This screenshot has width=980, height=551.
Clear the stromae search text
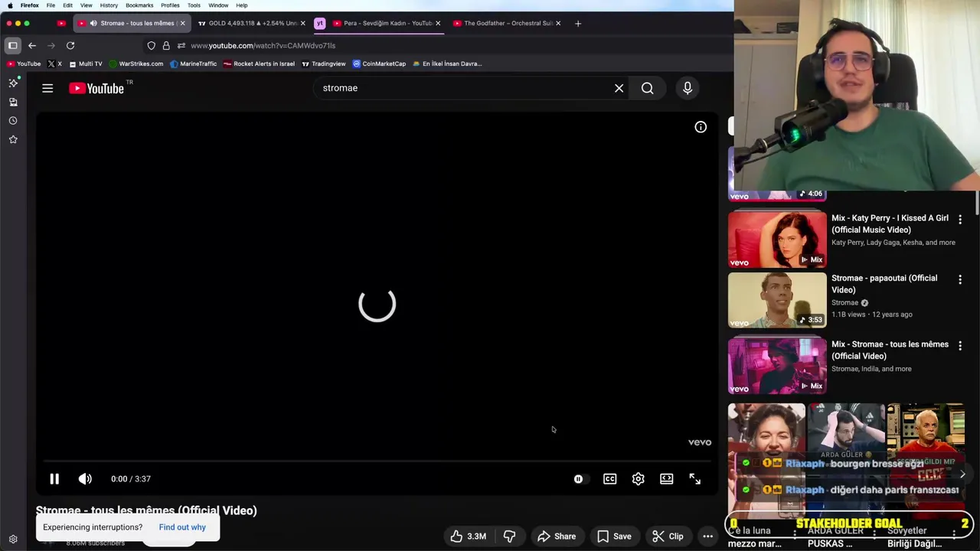pyautogui.click(x=619, y=88)
